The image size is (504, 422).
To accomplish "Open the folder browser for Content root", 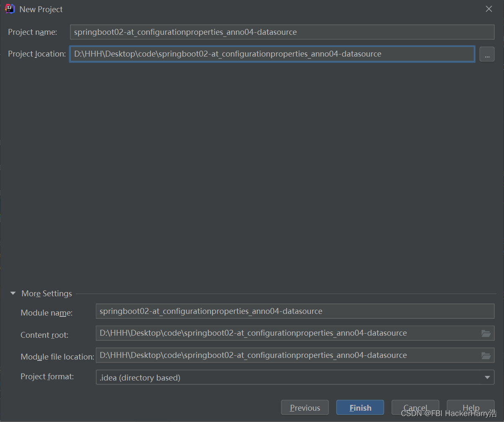I will [486, 333].
